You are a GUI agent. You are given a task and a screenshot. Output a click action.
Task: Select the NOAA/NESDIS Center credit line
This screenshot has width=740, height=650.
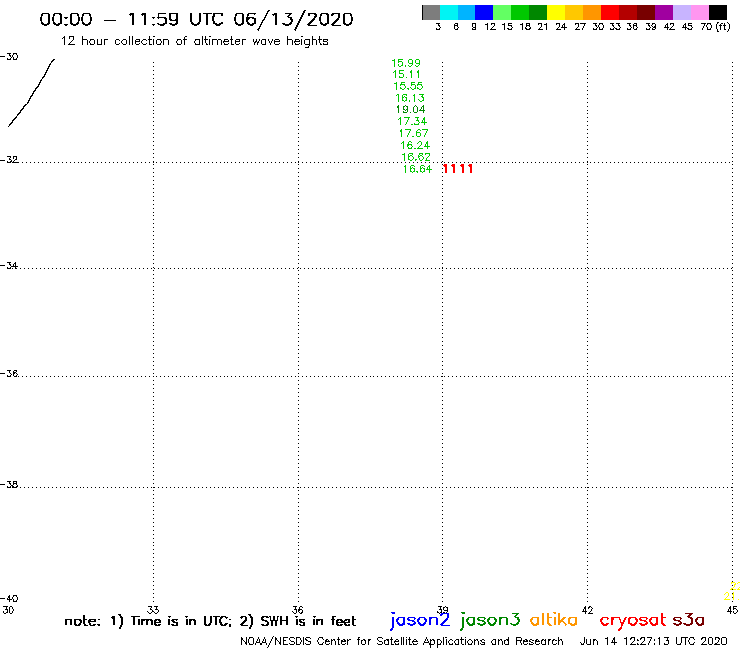[x=402, y=642]
